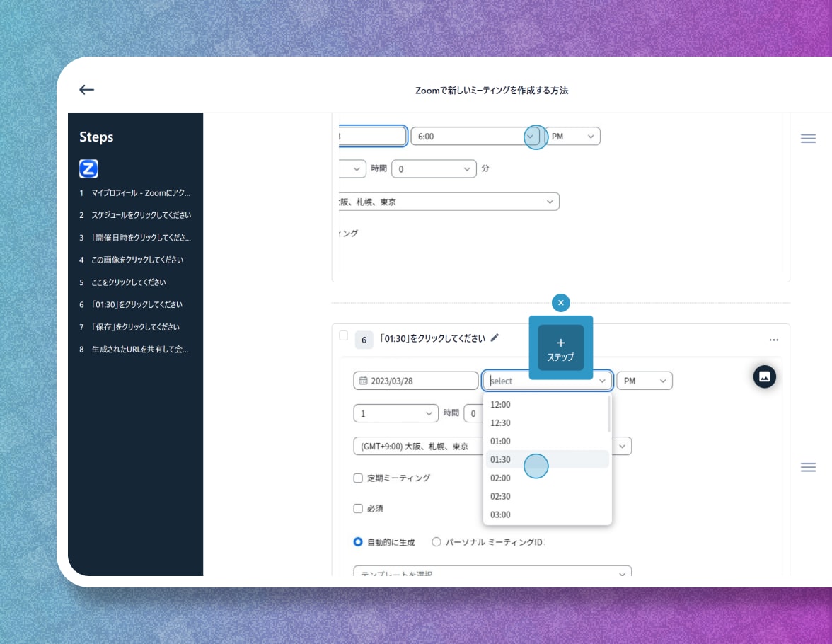Select the パーソナル ミーティングID radio button

click(x=436, y=542)
